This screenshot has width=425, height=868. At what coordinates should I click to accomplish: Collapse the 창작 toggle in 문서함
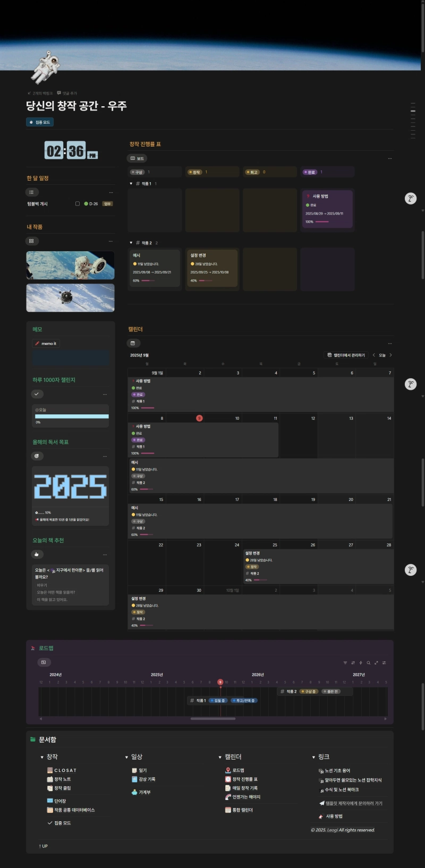[x=42, y=757]
